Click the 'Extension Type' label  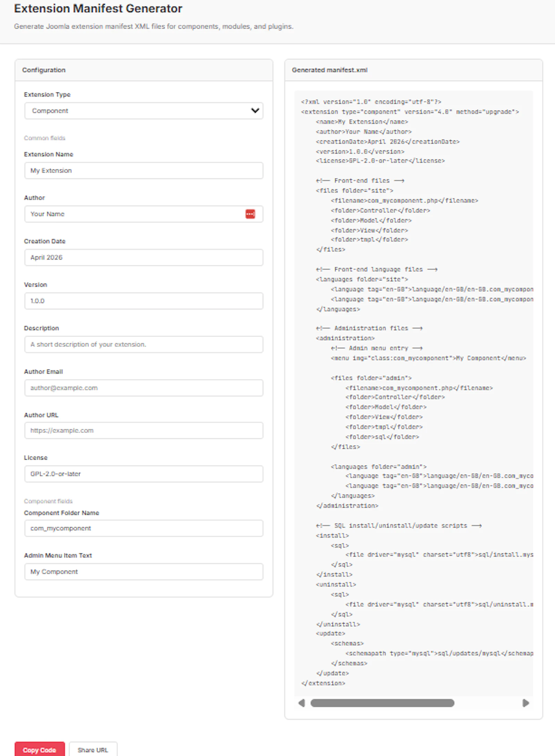point(47,95)
